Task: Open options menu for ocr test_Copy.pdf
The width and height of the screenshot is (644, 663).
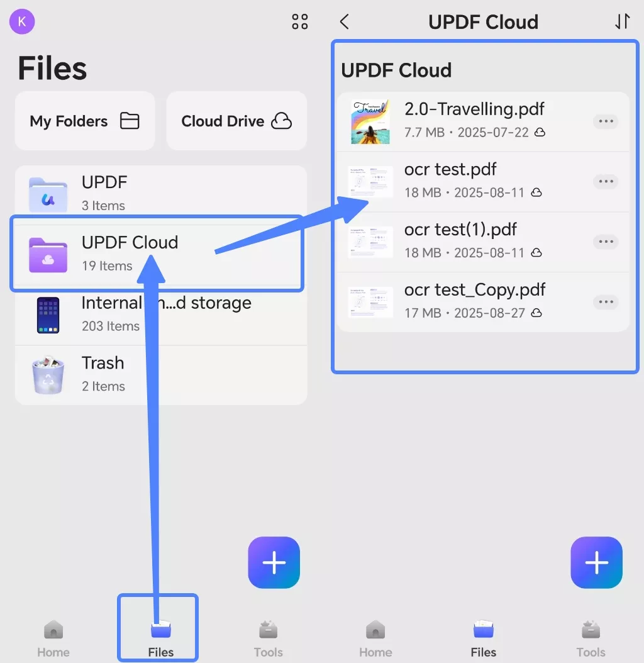Action: click(606, 302)
